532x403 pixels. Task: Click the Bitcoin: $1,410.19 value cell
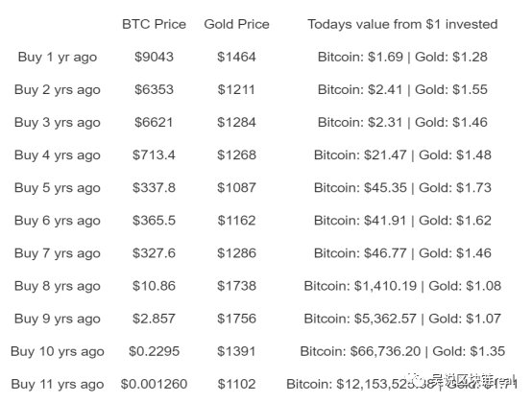click(x=402, y=286)
